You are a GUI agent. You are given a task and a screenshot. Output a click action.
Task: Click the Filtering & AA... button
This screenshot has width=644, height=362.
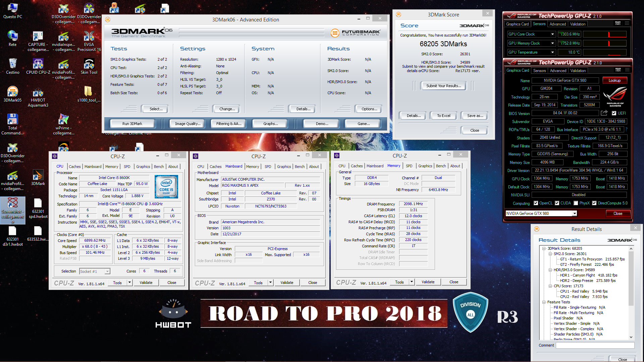(x=229, y=124)
